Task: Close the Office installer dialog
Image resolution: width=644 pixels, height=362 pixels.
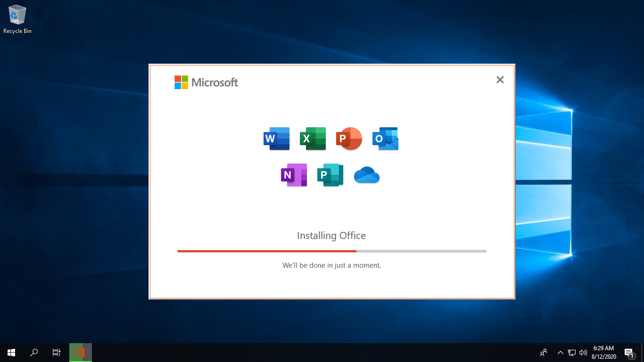Action: click(x=500, y=80)
